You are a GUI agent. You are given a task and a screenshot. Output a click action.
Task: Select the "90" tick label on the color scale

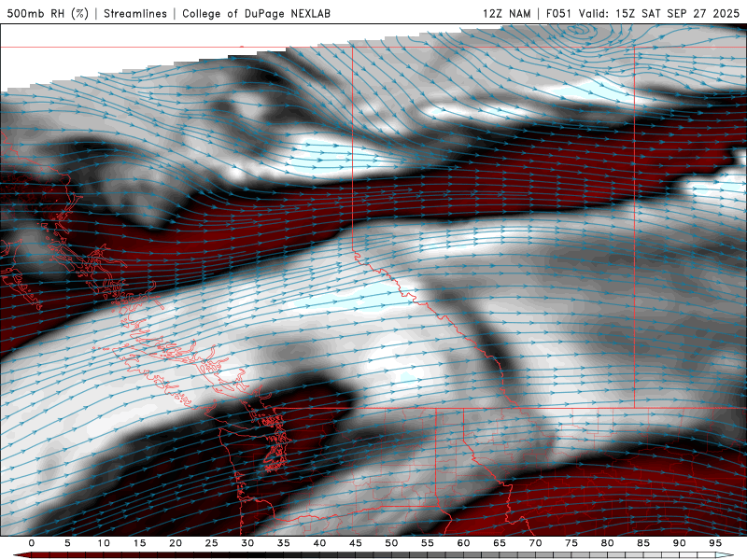coord(680,543)
